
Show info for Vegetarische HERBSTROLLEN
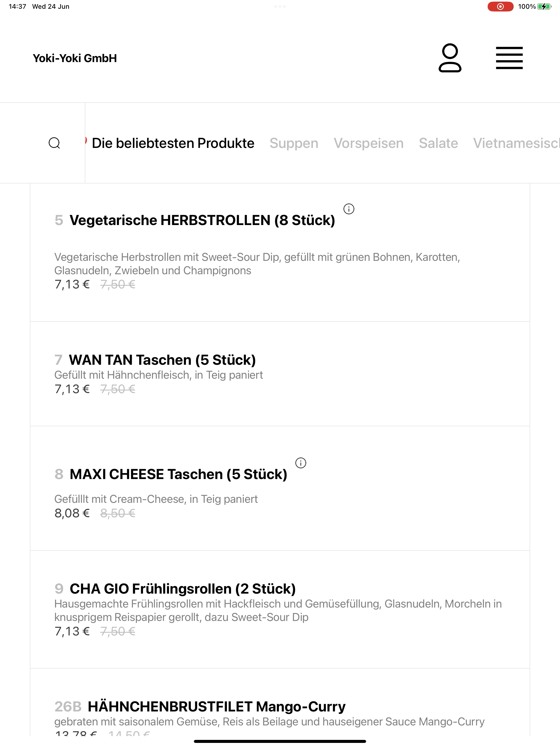click(x=349, y=209)
